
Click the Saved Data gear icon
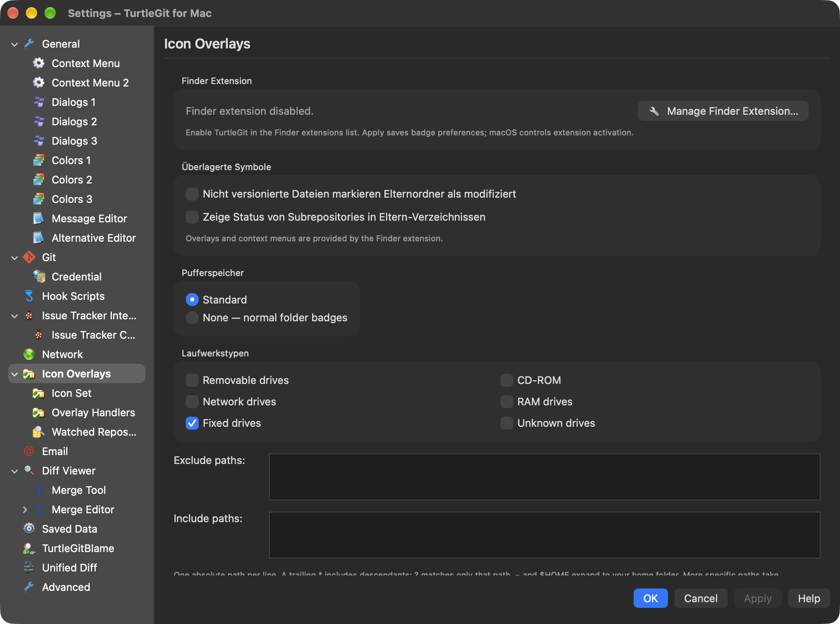point(29,529)
